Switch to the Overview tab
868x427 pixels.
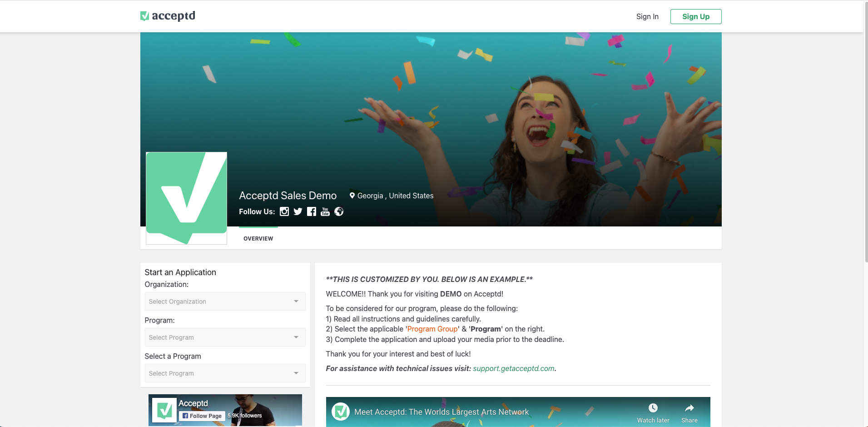pos(258,238)
